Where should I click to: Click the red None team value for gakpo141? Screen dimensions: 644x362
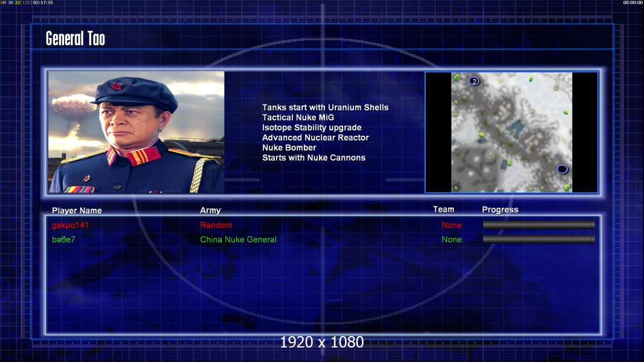click(451, 225)
